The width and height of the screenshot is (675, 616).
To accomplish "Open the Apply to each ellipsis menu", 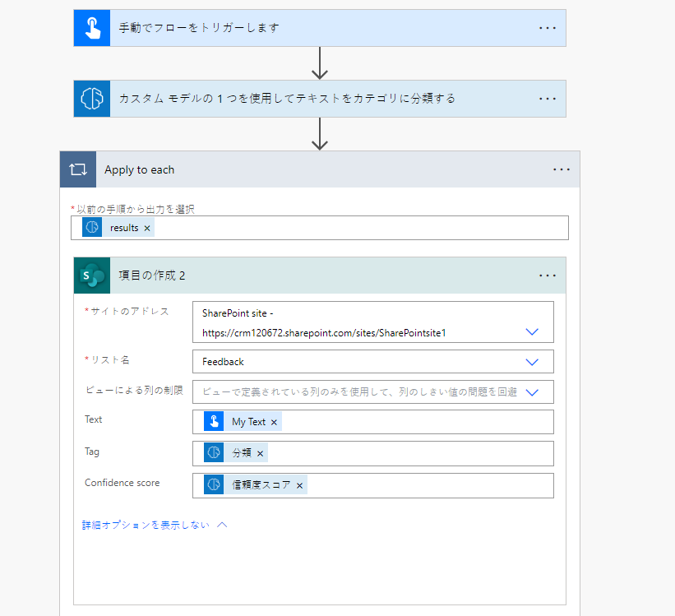I will tap(562, 170).
